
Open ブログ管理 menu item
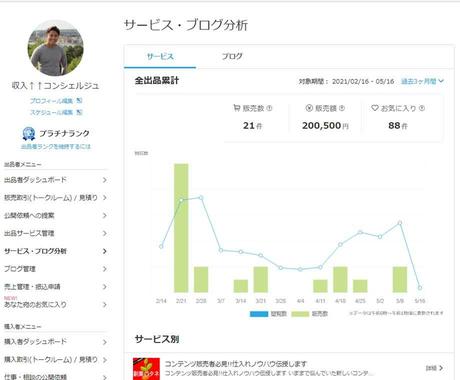pyautogui.click(x=20, y=269)
